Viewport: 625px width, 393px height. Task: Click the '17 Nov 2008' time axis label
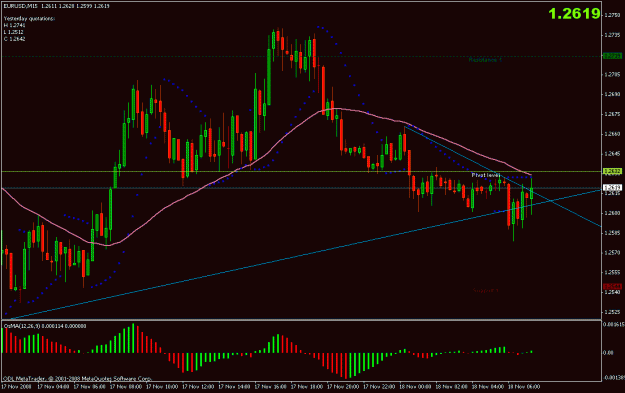(x=16, y=386)
